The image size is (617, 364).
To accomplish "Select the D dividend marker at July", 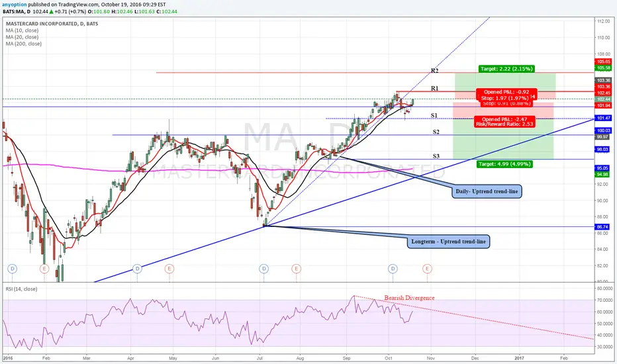I will [x=263, y=269].
